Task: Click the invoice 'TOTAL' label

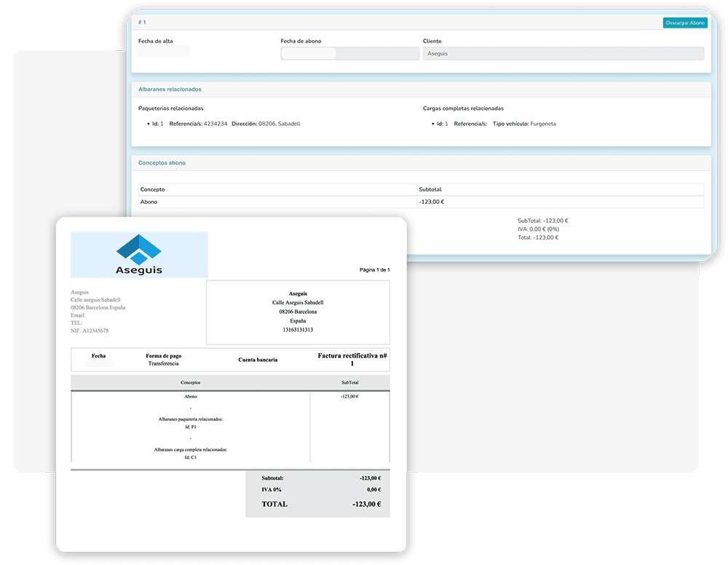Action: [x=274, y=504]
